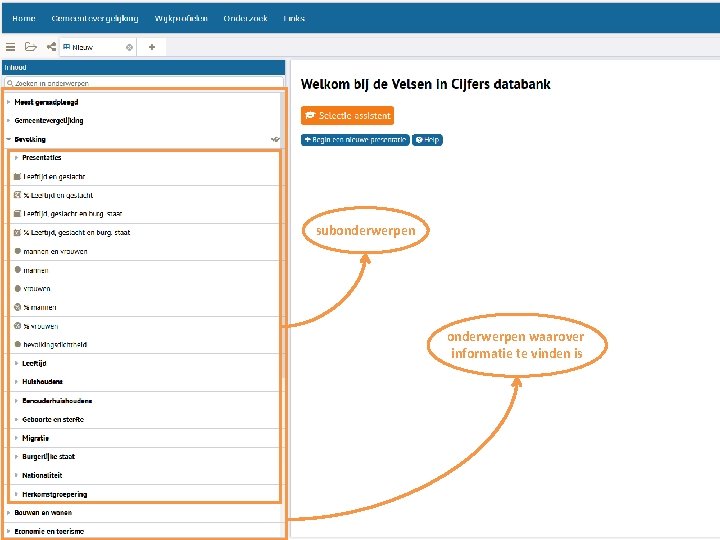This screenshot has height=540, width=720.
Task: Click cube icon for Leeftijd en geslacht
Action: coord(17,176)
